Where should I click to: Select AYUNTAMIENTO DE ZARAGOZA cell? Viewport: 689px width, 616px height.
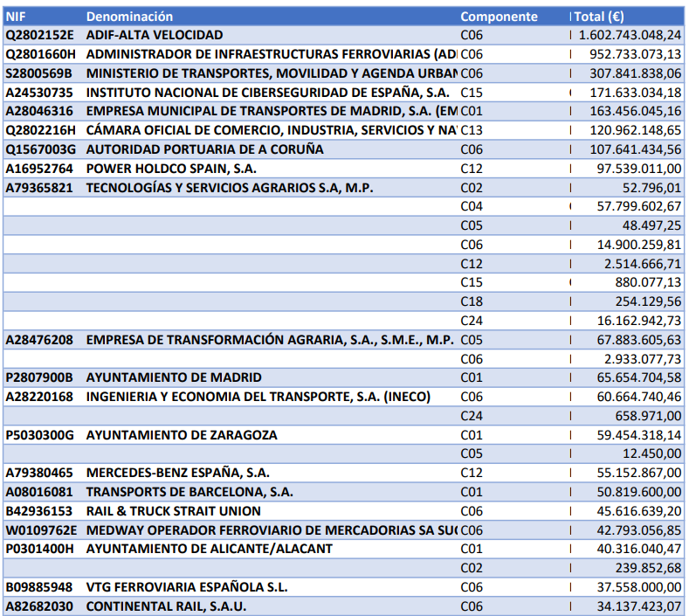point(182,435)
